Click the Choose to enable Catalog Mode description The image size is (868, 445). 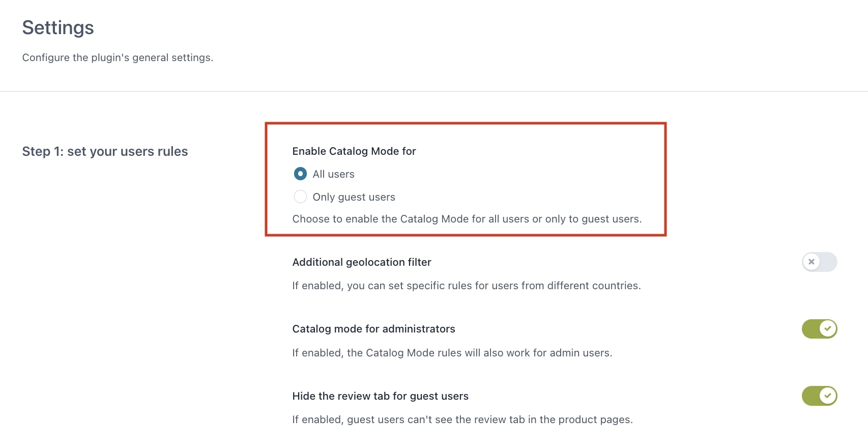click(x=467, y=219)
